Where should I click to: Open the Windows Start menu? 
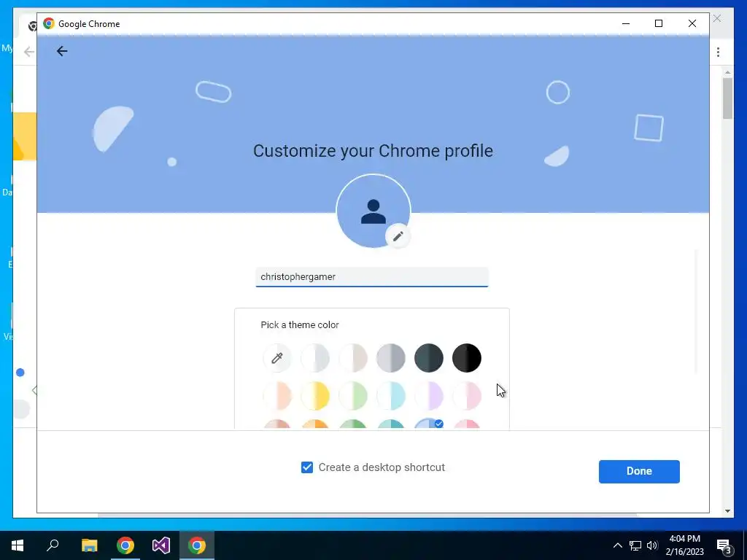tap(18, 545)
